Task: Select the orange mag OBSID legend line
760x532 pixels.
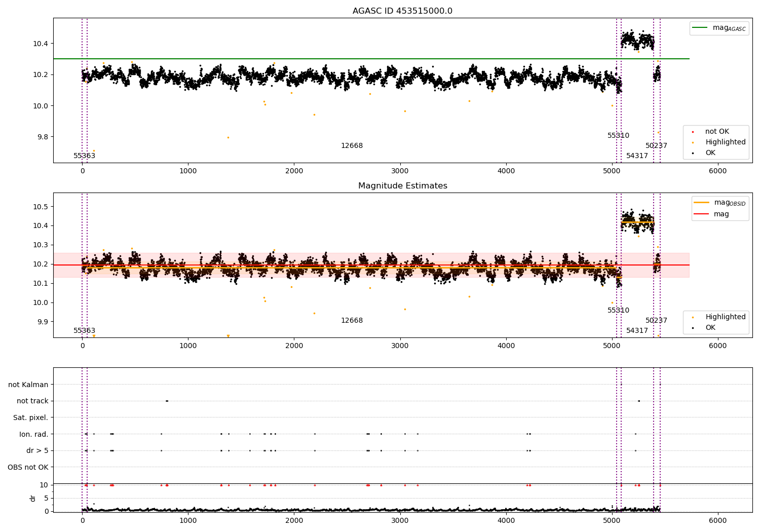Action: tap(702, 203)
